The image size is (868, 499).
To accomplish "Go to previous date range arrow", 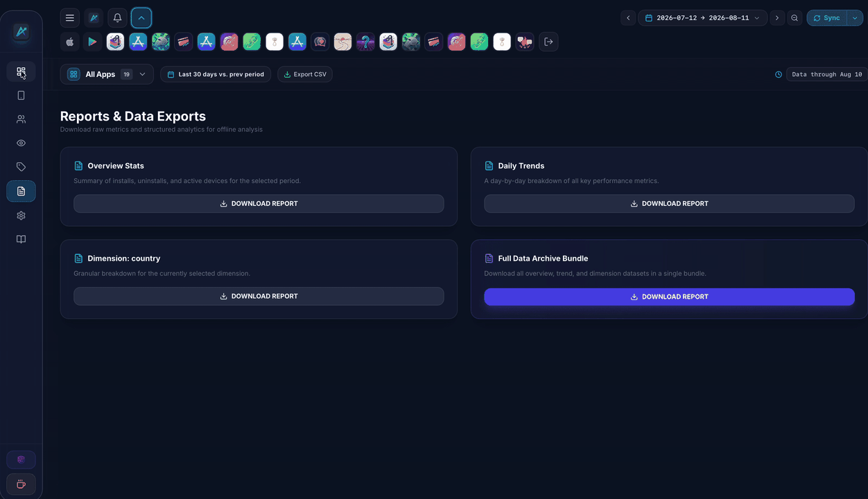I will 628,18.
